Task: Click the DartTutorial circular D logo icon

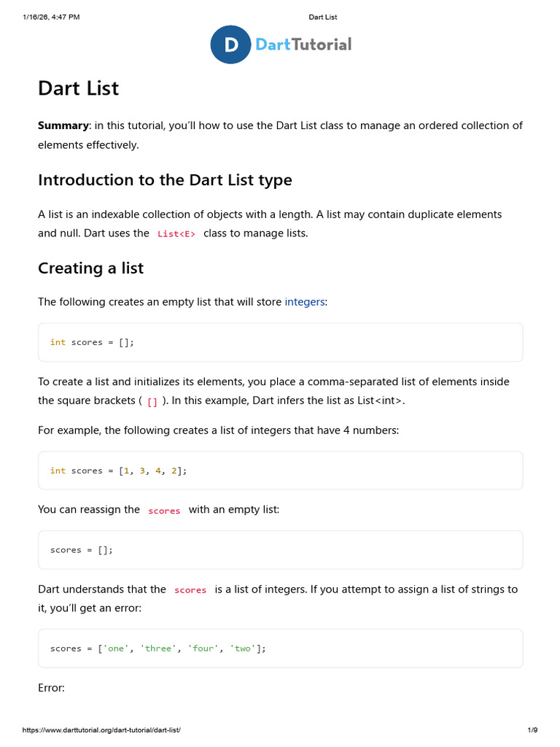Action: pyautogui.click(x=230, y=44)
